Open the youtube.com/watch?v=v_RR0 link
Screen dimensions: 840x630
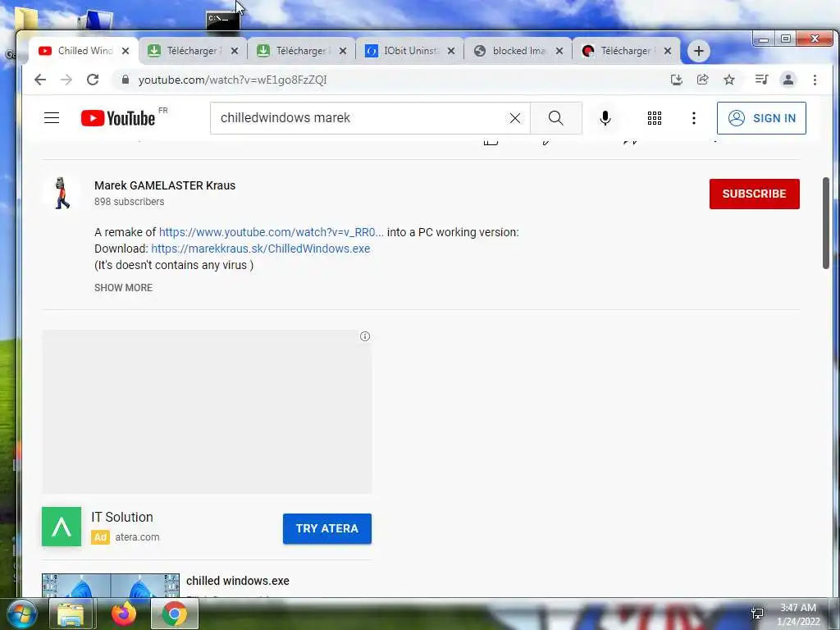click(271, 232)
